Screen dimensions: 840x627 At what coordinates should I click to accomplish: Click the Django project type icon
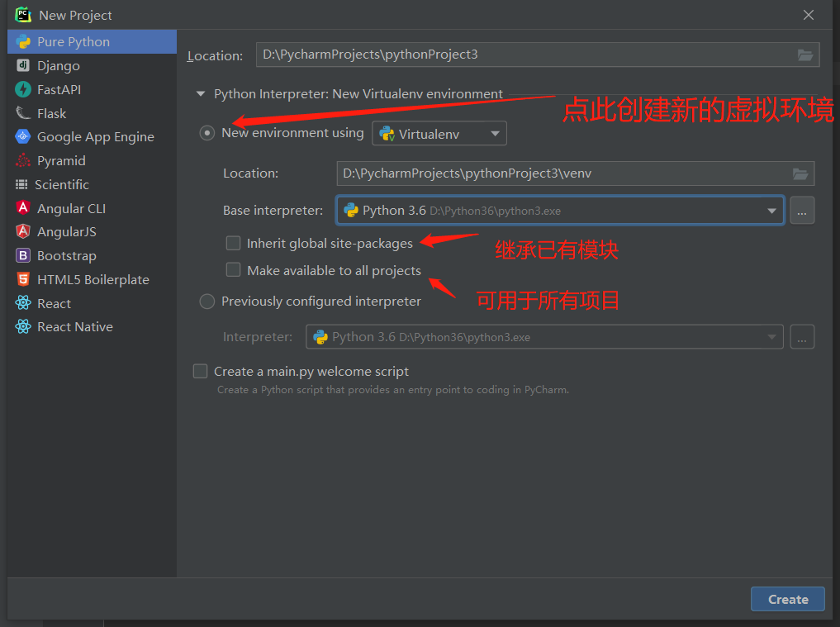pyautogui.click(x=23, y=65)
